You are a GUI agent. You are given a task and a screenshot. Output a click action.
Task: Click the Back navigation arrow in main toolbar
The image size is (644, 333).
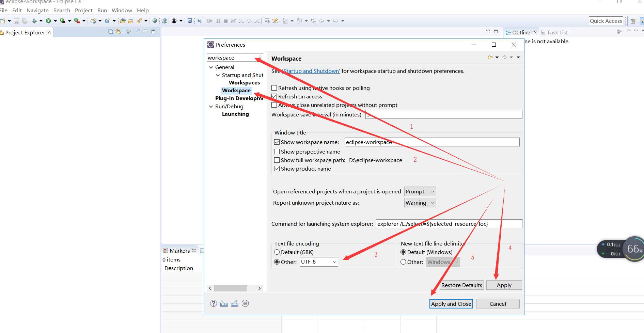click(321, 21)
